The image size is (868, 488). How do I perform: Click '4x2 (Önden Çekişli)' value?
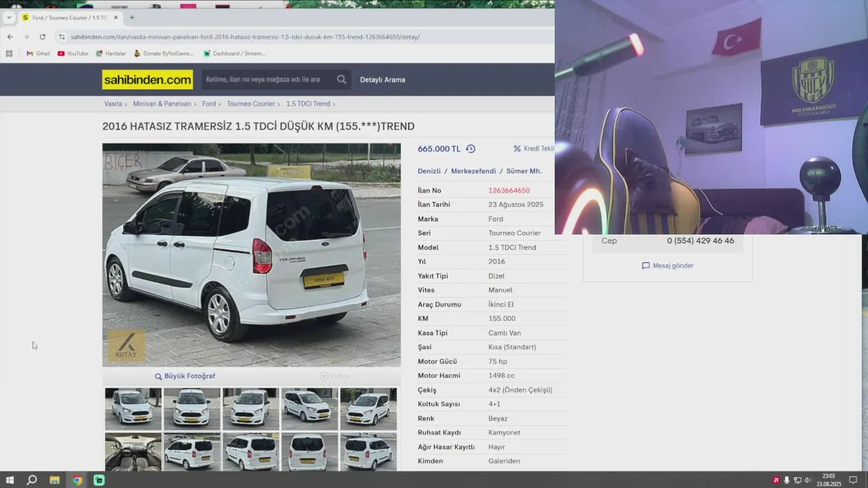[x=520, y=390]
